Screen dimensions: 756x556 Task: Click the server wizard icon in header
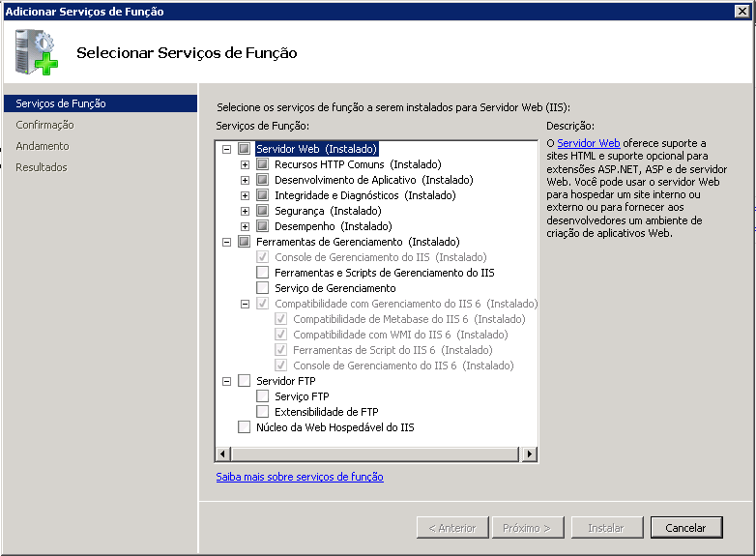click(37, 51)
